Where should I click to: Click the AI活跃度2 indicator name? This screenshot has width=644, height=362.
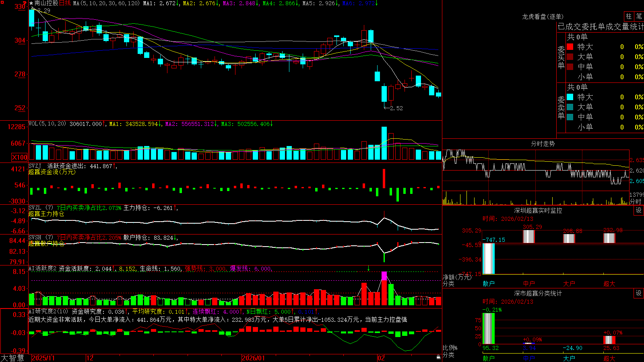click(43, 268)
